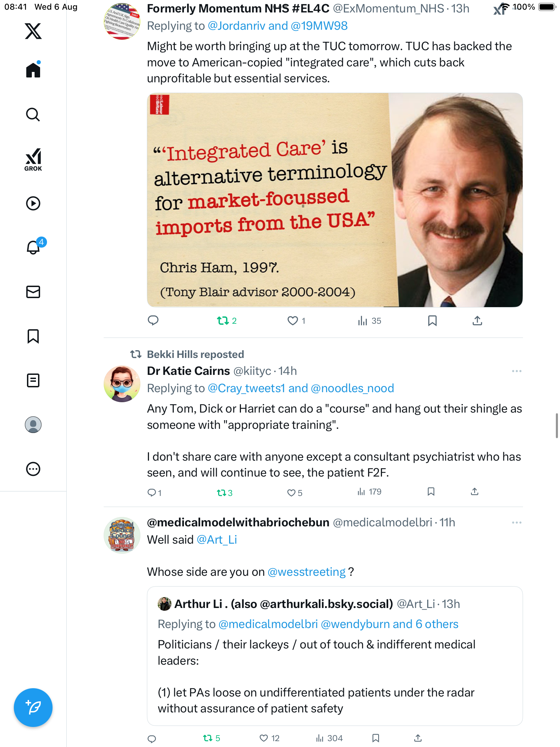Compose a new post with blue button
The width and height of the screenshot is (560, 747).
[33, 708]
